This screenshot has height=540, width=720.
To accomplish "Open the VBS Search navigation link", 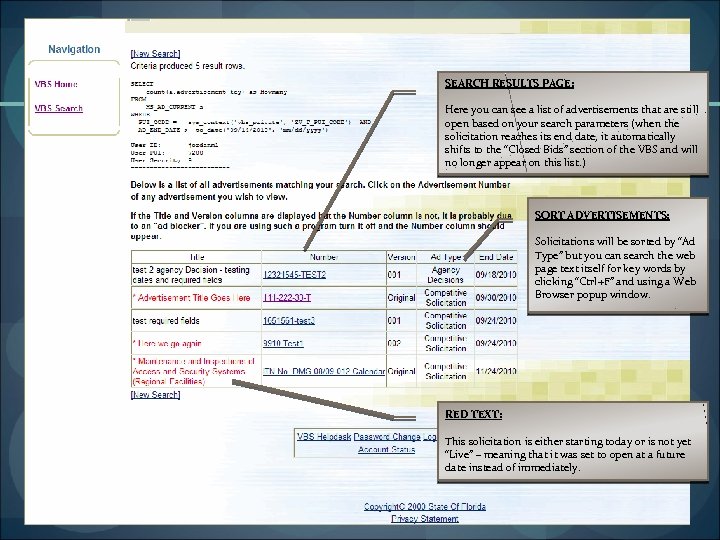I will tap(58, 108).
